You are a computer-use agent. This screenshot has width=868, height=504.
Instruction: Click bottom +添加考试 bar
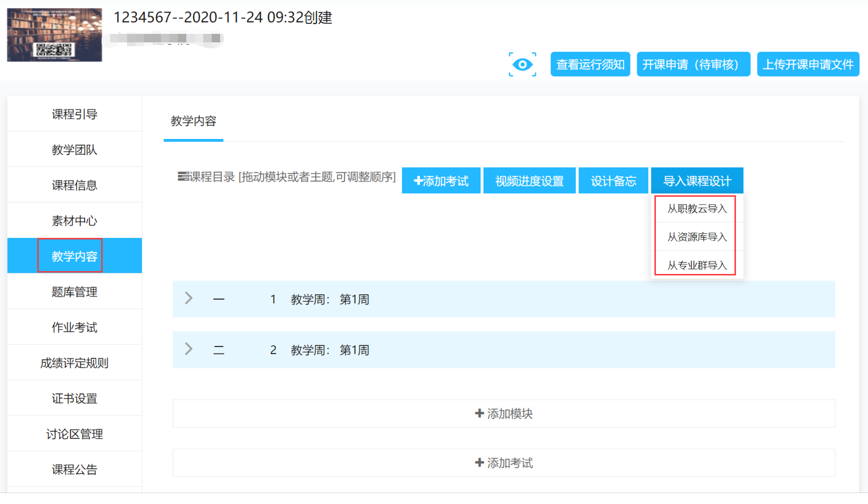click(503, 463)
